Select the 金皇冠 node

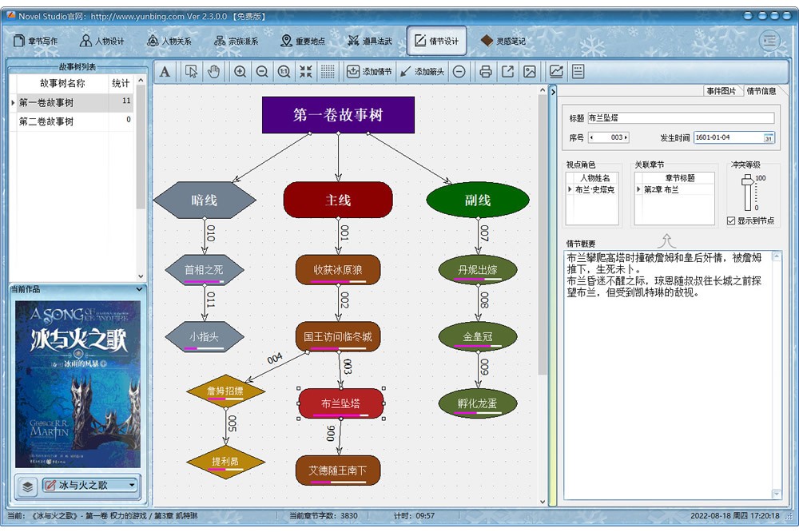(478, 337)
